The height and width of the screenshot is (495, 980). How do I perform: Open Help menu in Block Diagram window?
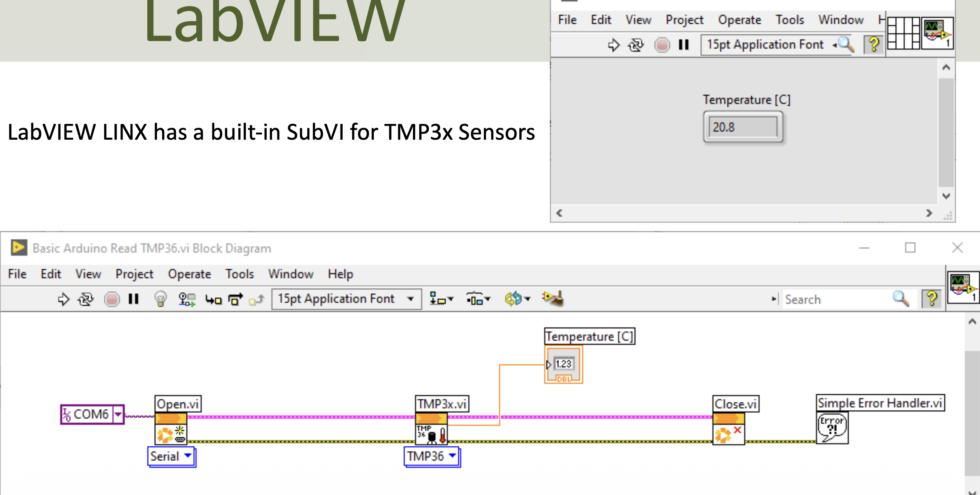340,274
